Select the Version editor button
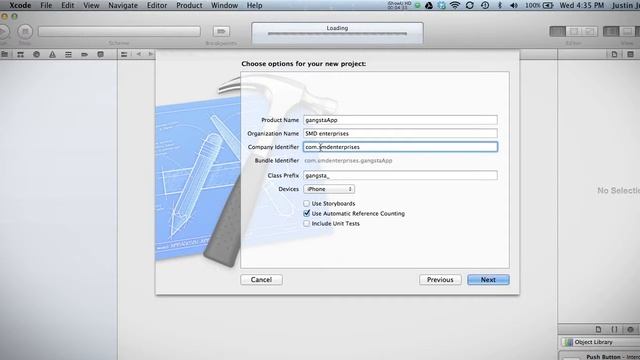The image size is (640, 360). point(589,31)
